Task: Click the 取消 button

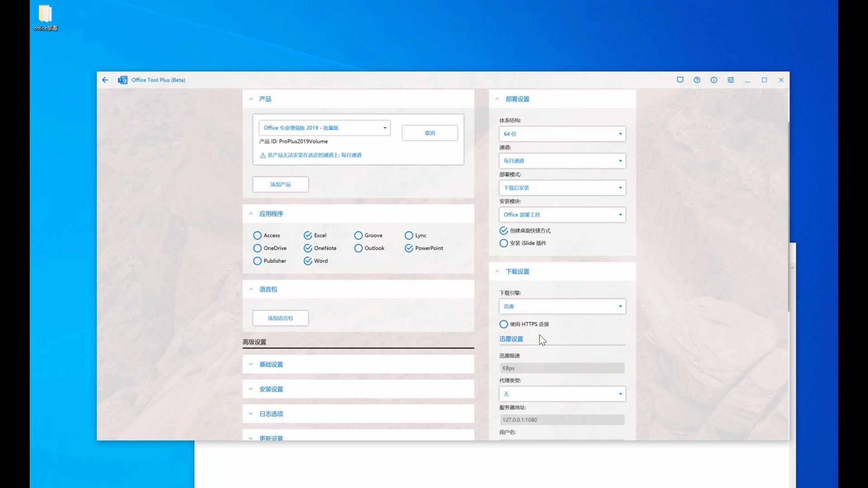Action: [430, 133]
